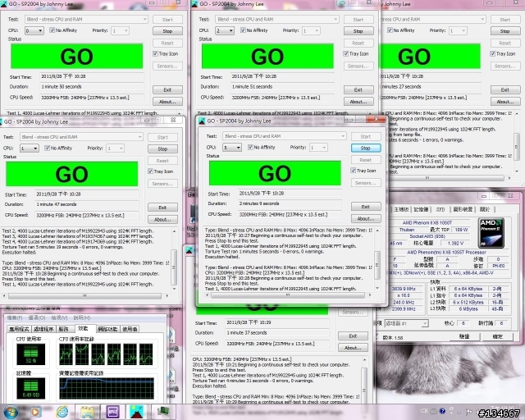Image resolution: width=525 pixels, height=420 pixels.
Task: Click Duration field showing 1 minute 47 seconds
Action: pyautogui.click(x=87, y=204)
